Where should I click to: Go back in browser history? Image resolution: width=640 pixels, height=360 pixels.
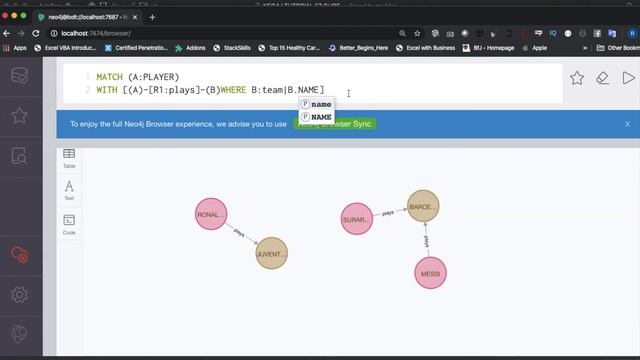click(x=7, y=33)
